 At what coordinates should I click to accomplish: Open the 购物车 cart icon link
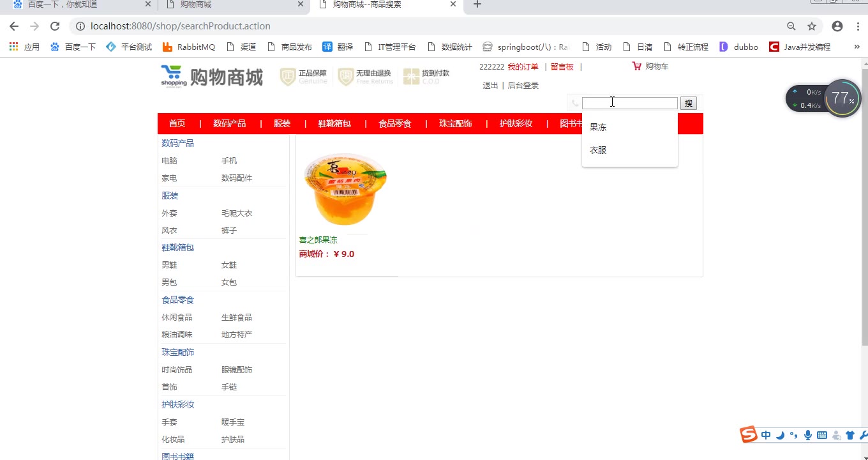tap(650, 66)
